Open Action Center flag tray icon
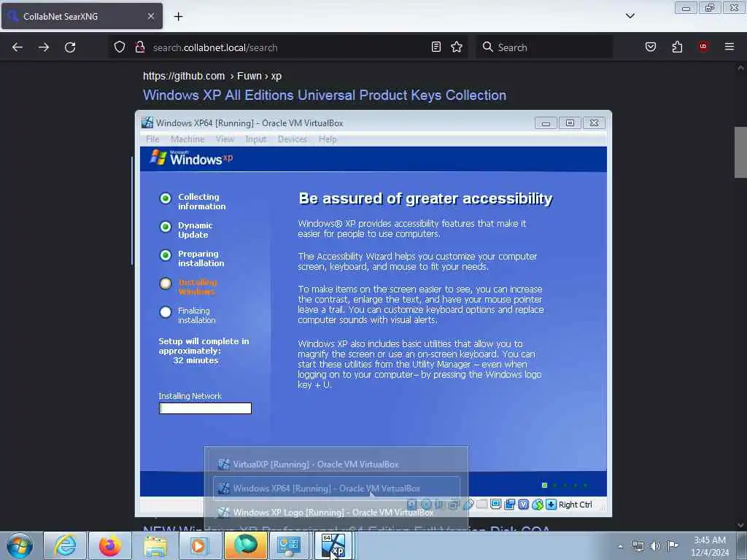The height and width of the screenshot is (560, 747). 673,545
